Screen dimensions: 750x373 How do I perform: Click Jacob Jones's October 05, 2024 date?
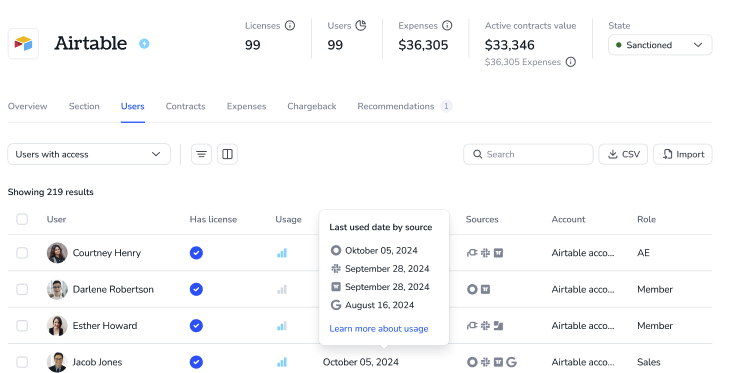click(x=361, y=362)
